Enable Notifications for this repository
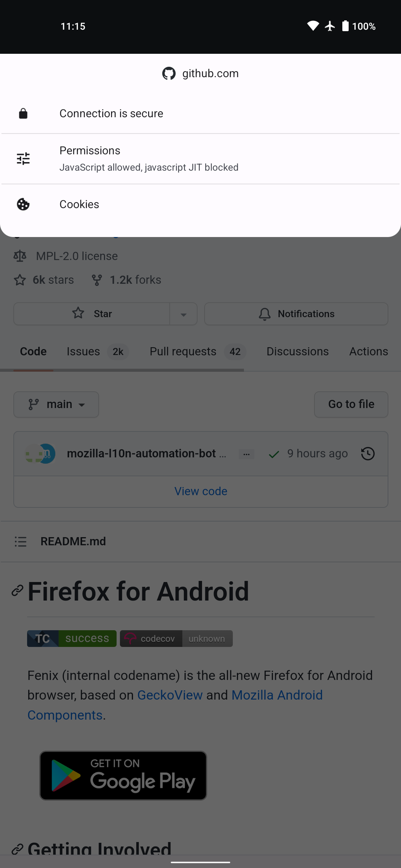Screen dimensions: 401x868 [296, 313]
